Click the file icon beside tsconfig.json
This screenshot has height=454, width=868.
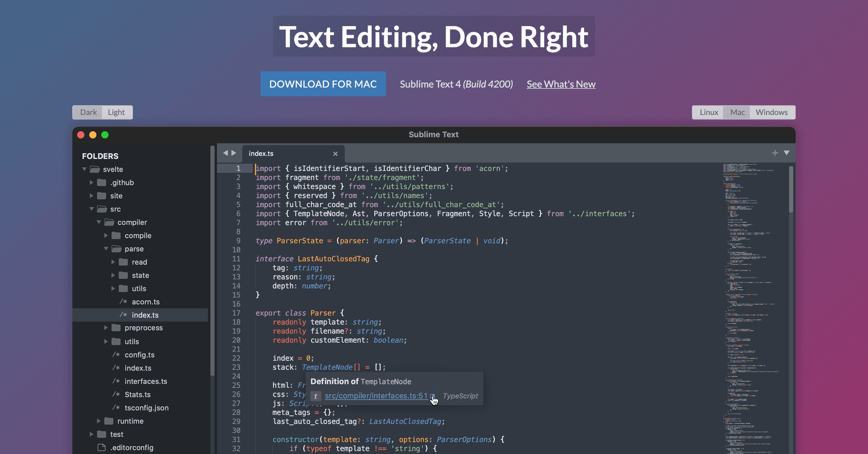click(116, 407)
